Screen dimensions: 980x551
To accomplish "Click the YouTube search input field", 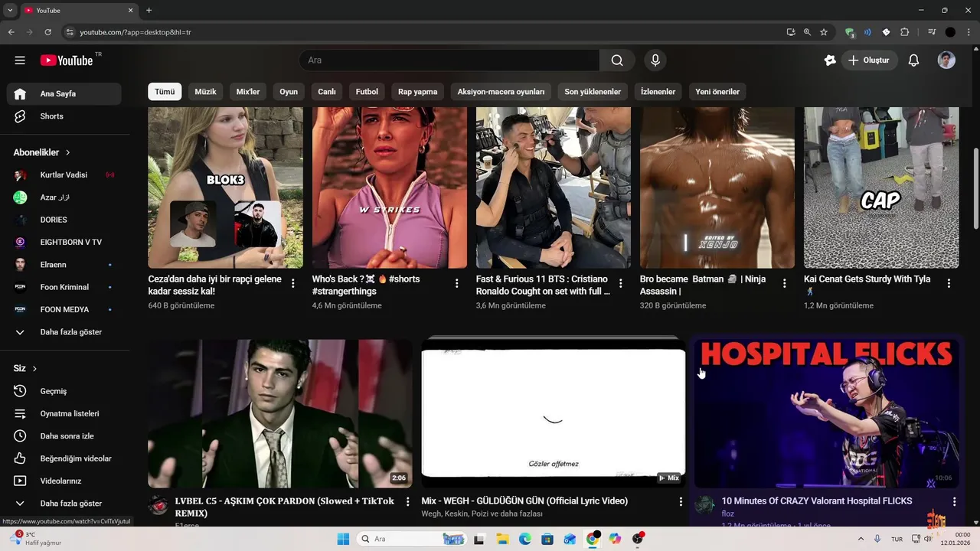I will coord(449,60).
